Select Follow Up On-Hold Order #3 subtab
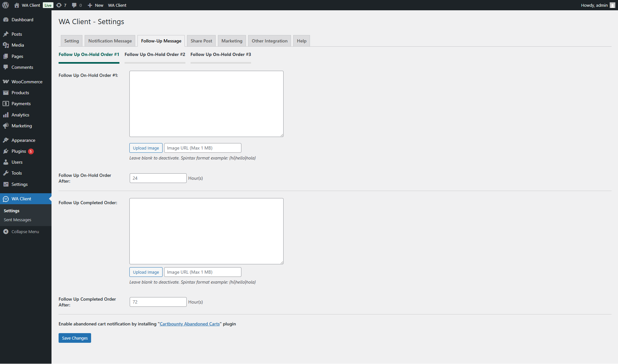Viewport: 618px width, 364px height. (220, 54)
